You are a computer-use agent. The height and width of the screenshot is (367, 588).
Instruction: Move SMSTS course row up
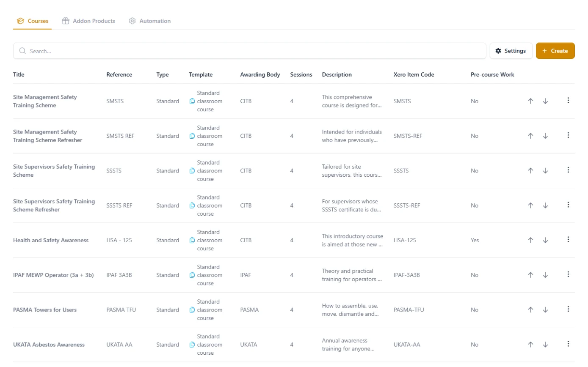coord(530,101)
